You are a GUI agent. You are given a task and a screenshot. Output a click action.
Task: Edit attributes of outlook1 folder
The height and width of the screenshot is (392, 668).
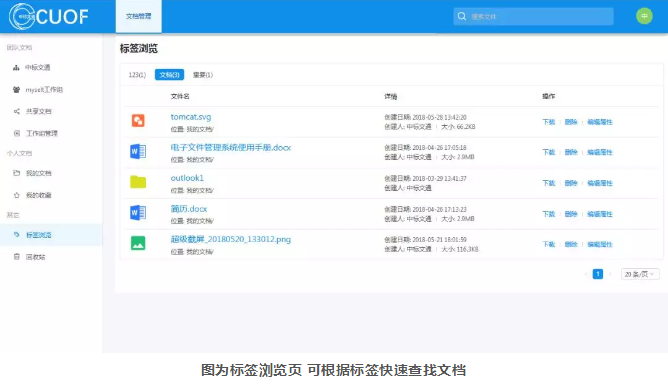(600, 183)
